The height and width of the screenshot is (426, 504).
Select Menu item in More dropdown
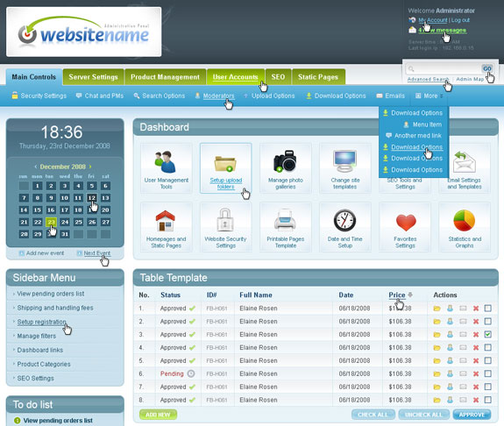(423, 124)
